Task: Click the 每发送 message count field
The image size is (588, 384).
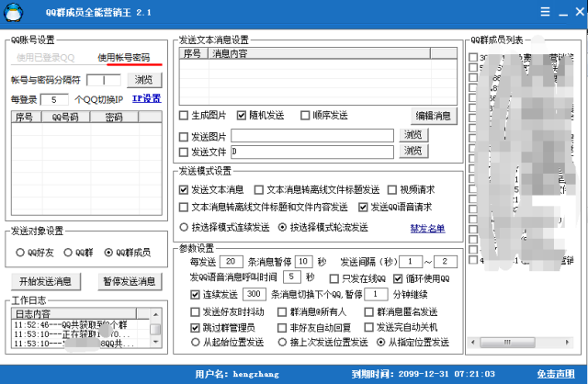Action: point(232,262)
